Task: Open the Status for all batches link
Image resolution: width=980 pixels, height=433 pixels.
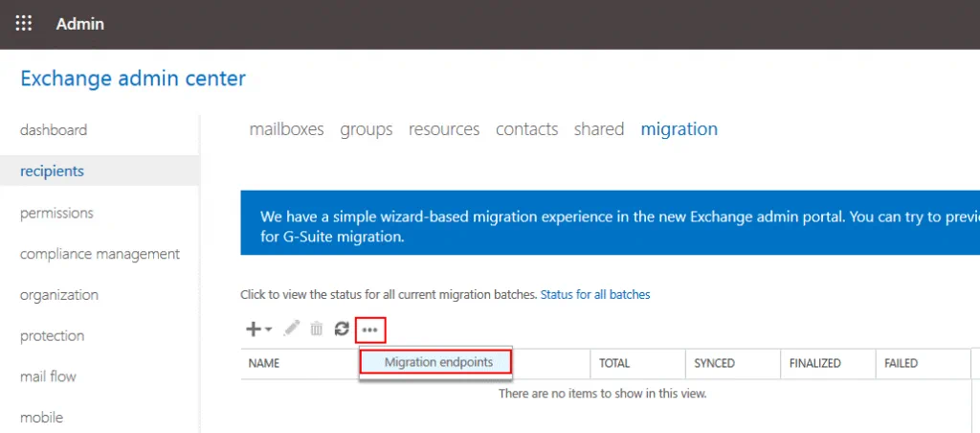Action: point(594,295)
